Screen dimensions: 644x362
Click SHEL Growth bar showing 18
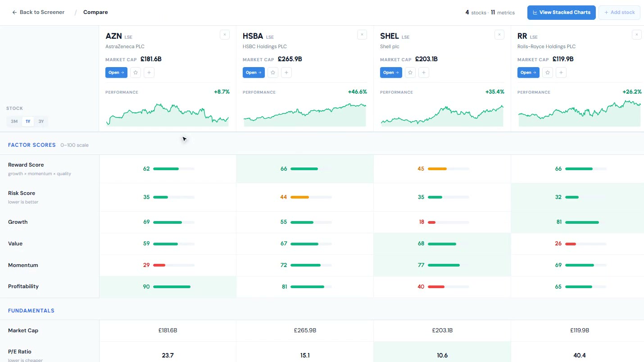tap(449, 222)
